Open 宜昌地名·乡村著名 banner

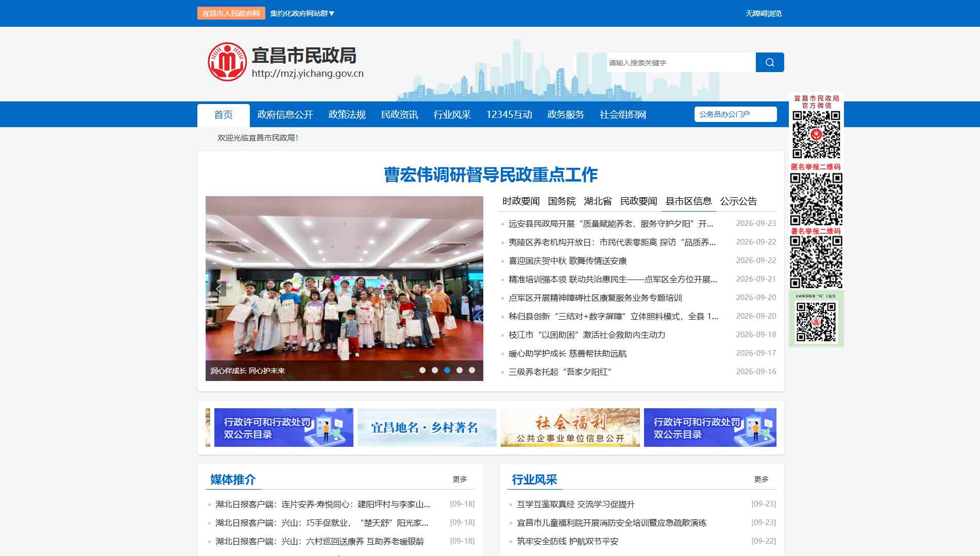pyautogui.click(x=427, y=427)
